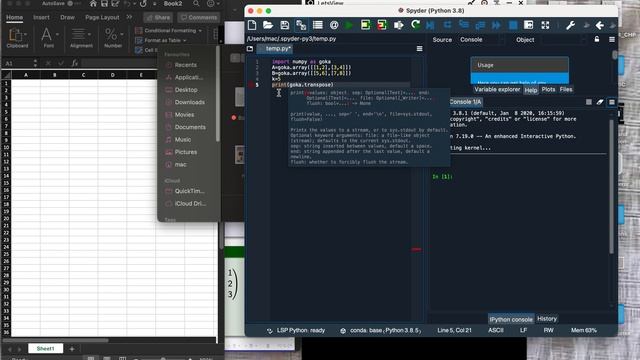
Task: Click the debug step-into icon
Action: click(x=464, y=25)
